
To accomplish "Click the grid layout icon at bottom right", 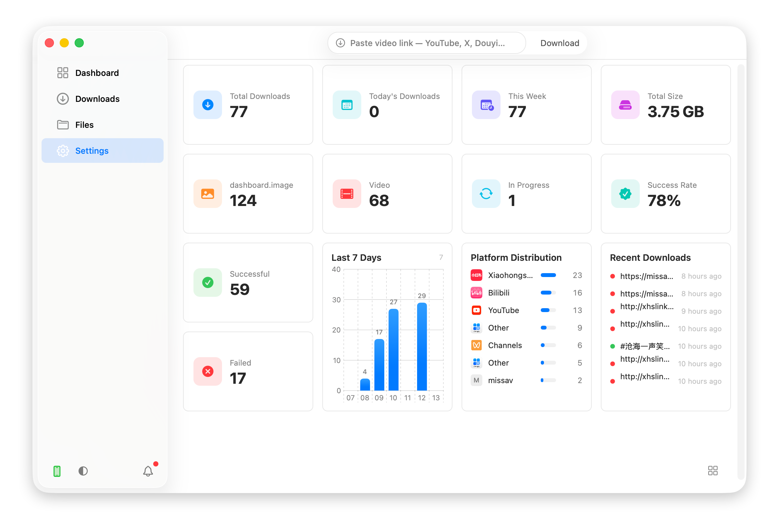I will point(713,471).
